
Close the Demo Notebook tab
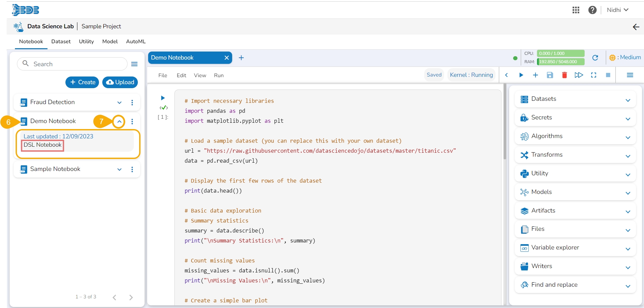point(227,58)
